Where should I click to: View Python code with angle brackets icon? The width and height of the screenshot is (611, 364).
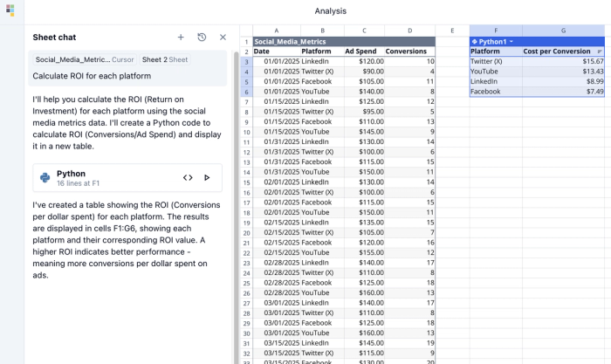pyautogui.click(x=188, y=178)
